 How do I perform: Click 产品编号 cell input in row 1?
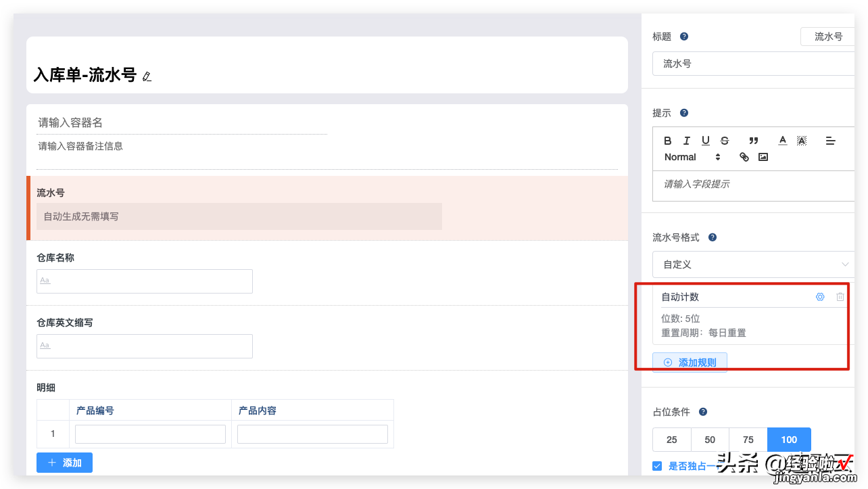150,434
